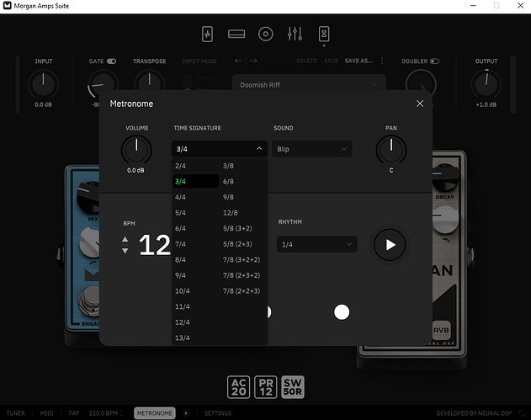Screen dimensions: 531x420
Task: Open the equalizer sliders section icon
Action: click(295, 35)
